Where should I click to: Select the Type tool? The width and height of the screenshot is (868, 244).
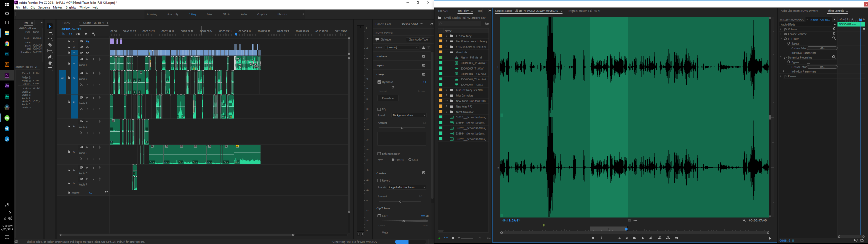(50, 69)
